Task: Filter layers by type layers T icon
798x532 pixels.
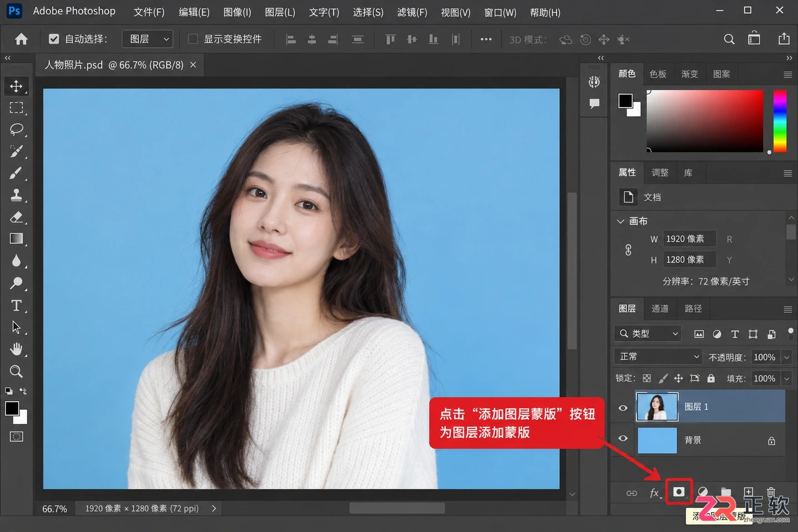Action: (735, 334)
